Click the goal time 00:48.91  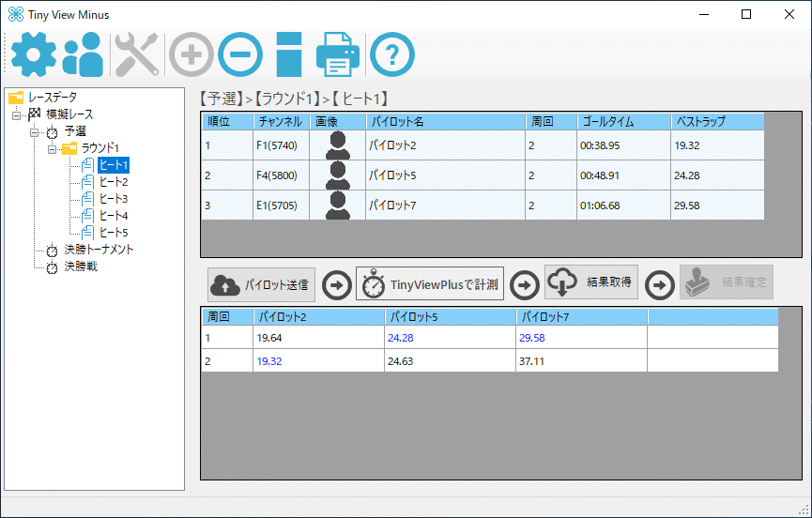click(x=623, y=175)
